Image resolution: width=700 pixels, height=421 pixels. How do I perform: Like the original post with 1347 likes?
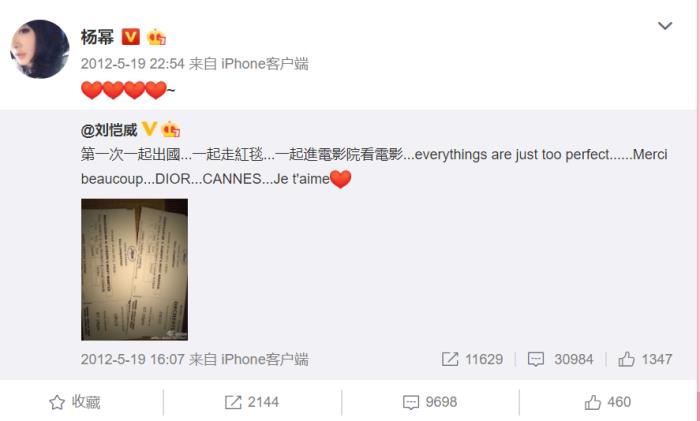(645, 359)
